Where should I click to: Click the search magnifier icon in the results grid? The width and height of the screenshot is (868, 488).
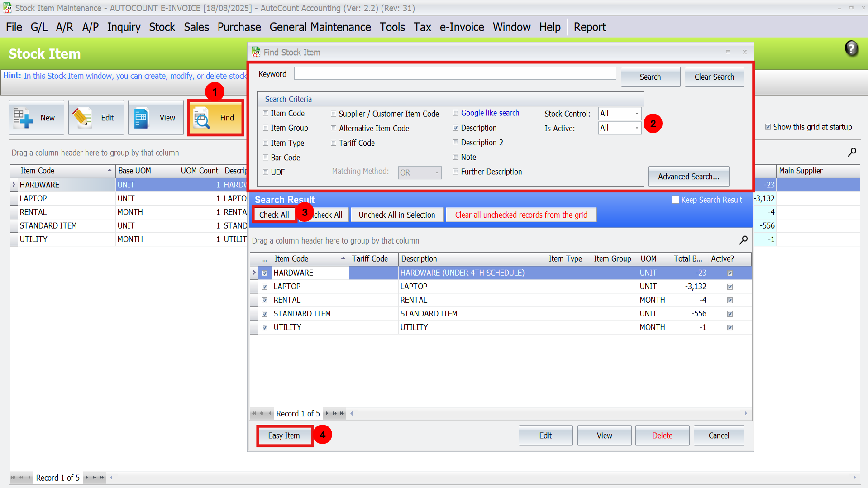tap(743, 240)
